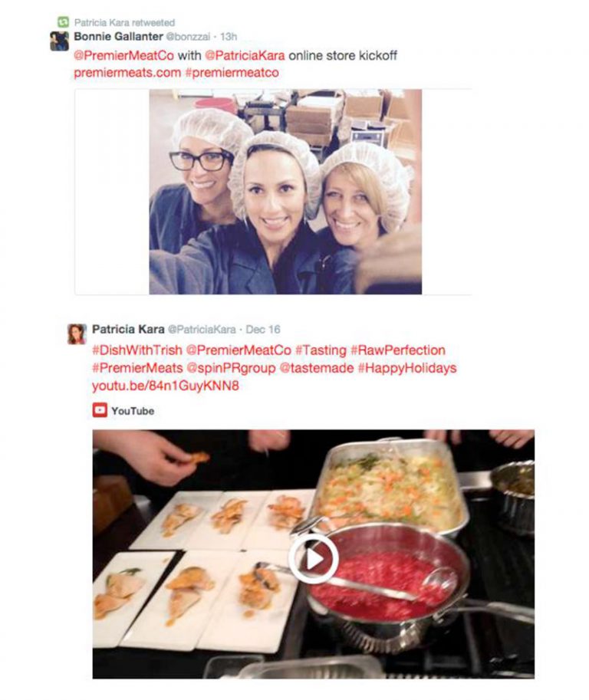Click the red YouTube logo icon
The width and height of the screenshot is (589, 700).
pyautogui.click(x=100, y=410)
